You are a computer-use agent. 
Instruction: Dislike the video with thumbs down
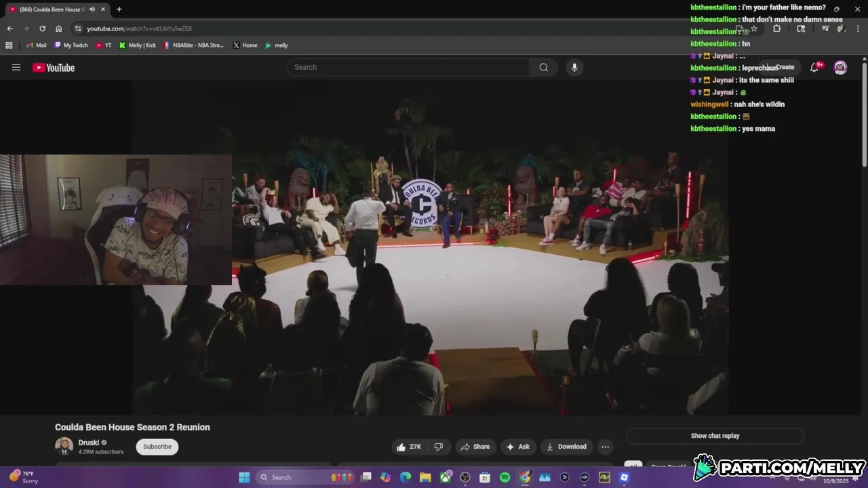coord(439,447)
